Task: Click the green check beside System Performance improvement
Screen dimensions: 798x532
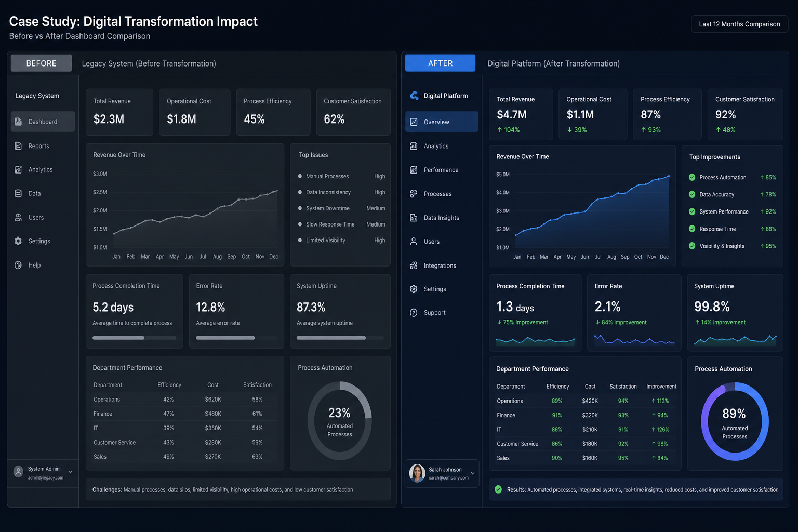Action: point(692,211)
